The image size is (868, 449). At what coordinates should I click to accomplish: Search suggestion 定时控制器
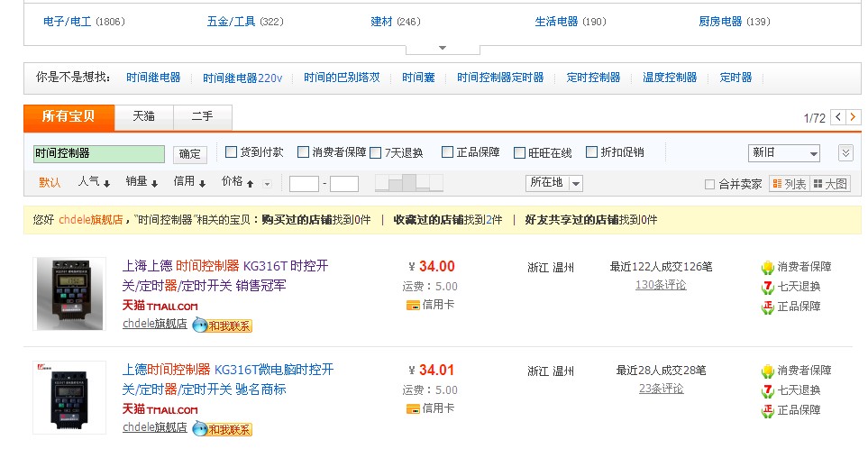pyautogui.click(x=593, y=78)
